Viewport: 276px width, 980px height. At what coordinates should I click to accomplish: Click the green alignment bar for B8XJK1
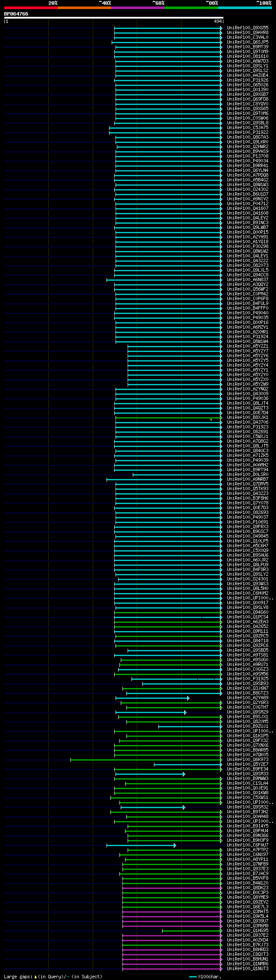click(169, 418)
